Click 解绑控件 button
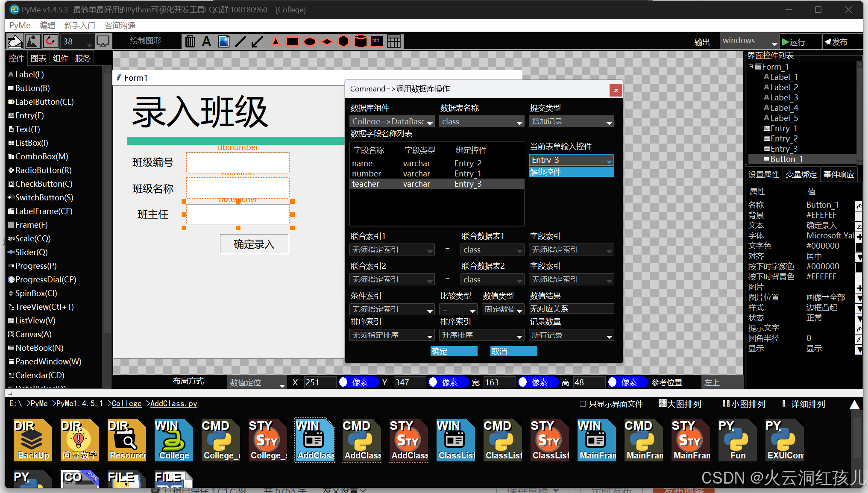 (x=571, y=172)
